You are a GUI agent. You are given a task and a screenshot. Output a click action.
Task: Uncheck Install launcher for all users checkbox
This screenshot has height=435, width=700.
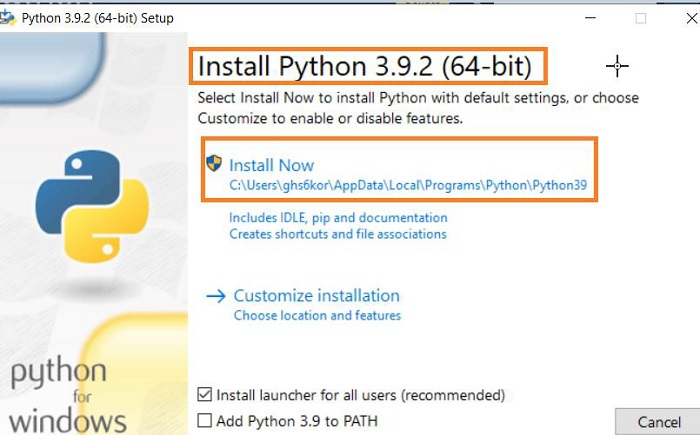(204, 394)
